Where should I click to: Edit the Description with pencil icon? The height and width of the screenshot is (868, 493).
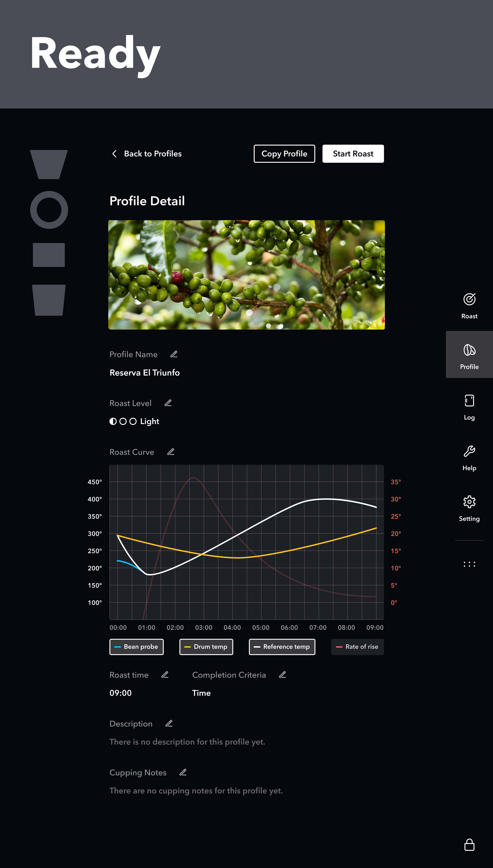click(169, 723)
